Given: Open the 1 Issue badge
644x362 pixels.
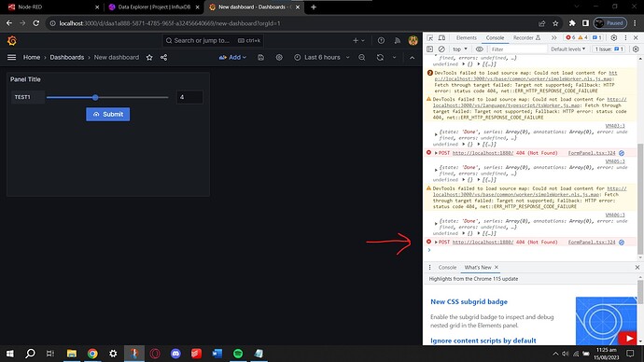Looking at the screenshot, I should click(x=609, y=49).
